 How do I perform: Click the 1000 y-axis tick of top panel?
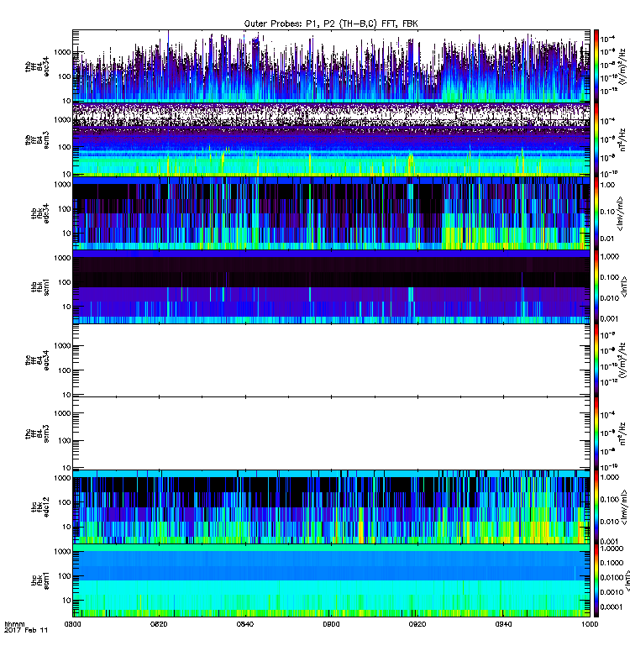62,52
